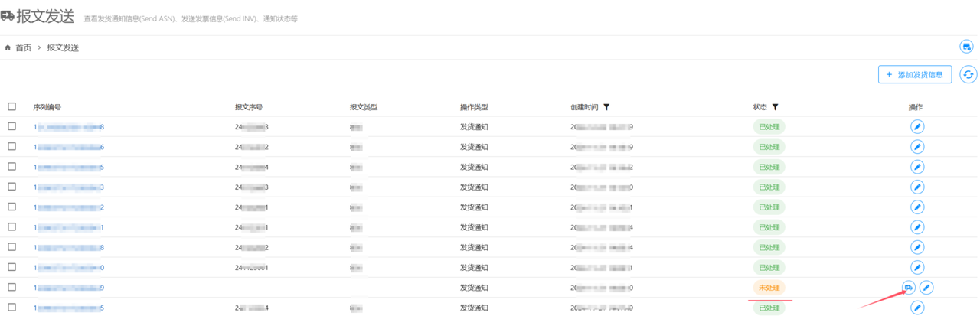Click 报文发送 in the breadcrumb
The image size is (980, 316).
(x=63, y=48)
